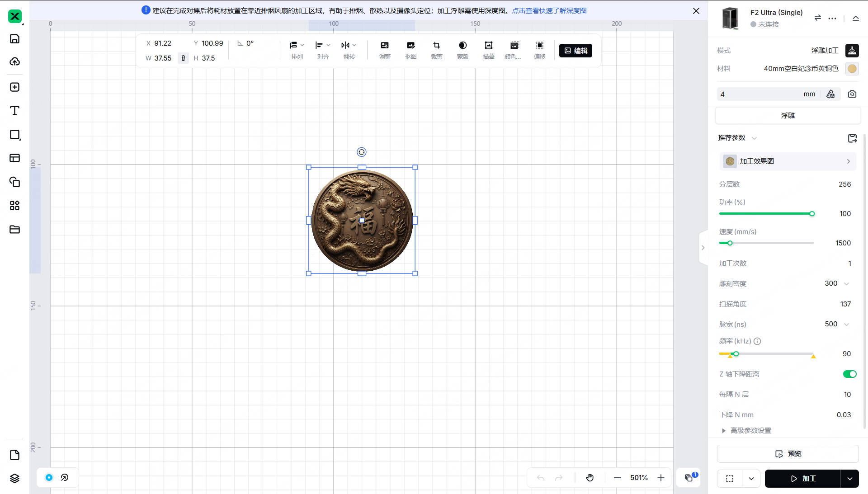Open the Mask (蒙版) tool
Image resolution: width=868 pixels, height=494 pixels.
point(462,46)
